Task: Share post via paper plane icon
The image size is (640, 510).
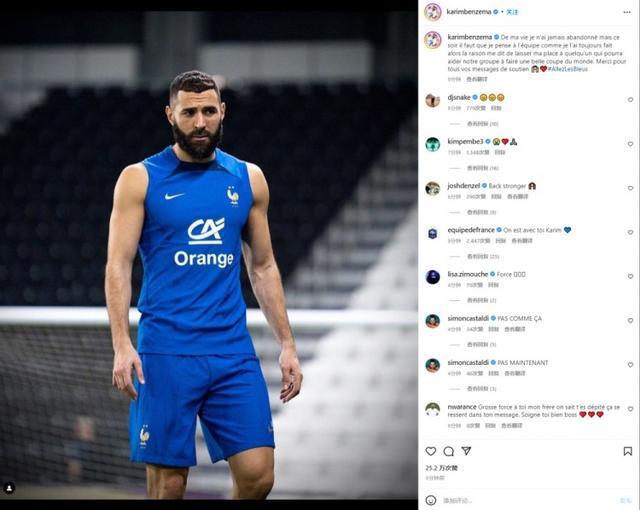Action: pyautogui.click(x=466, y=451)
